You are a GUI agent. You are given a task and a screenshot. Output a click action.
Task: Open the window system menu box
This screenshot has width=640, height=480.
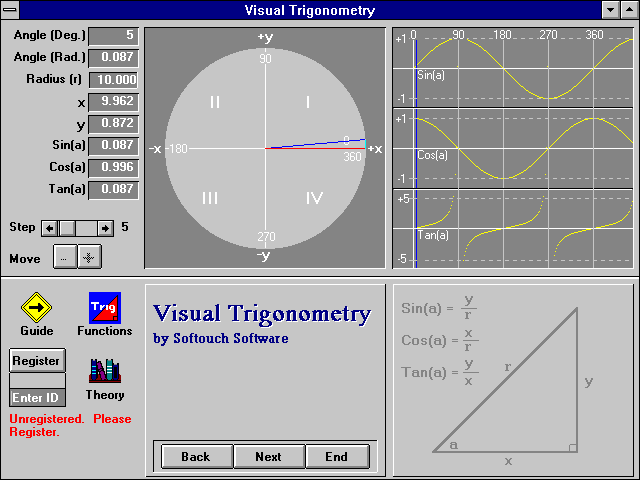pyautogui.click(x=10, y=10)
